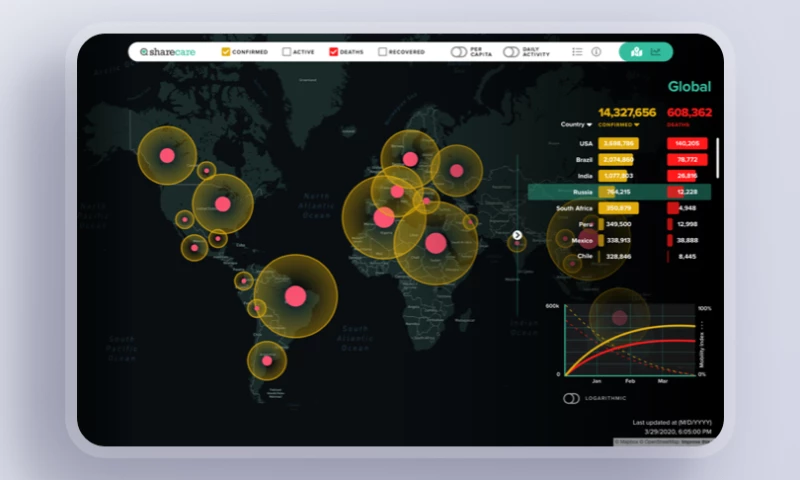Click the country list scrollbar
Viewport: 800px width, 480px height.
tap(718, 158)
